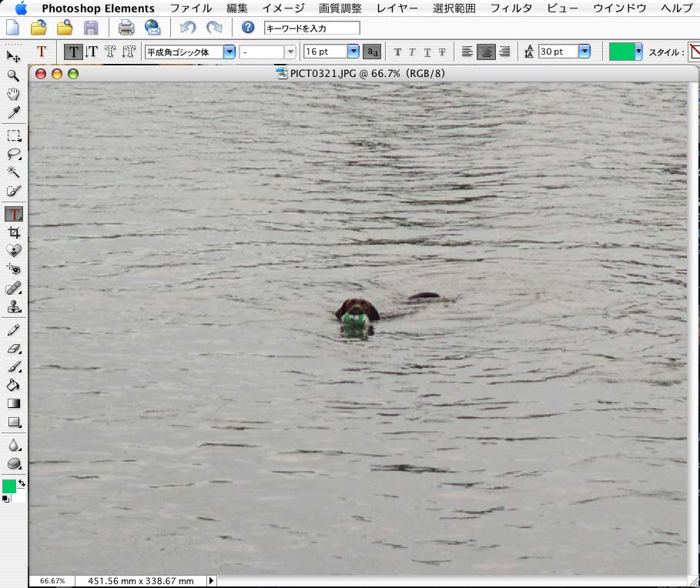The image size is (700, 588).
Task: Open text color dropdown arrow
Action: [x=639, y=52]
